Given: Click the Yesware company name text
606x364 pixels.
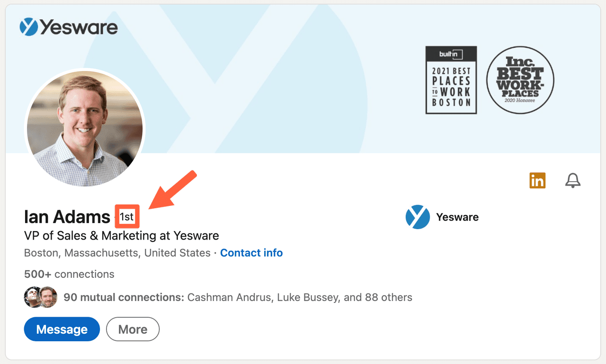Looking at the screenshot, I should (457, 217).
